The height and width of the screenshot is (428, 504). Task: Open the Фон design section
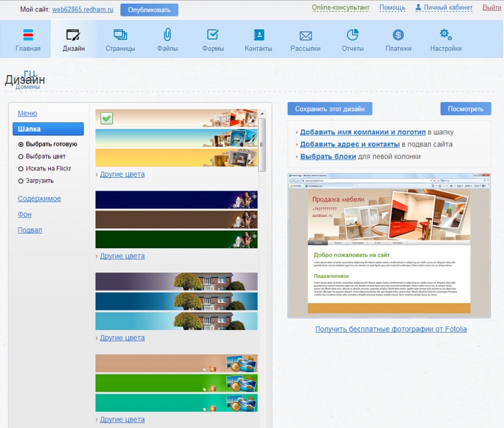[25, 215]
